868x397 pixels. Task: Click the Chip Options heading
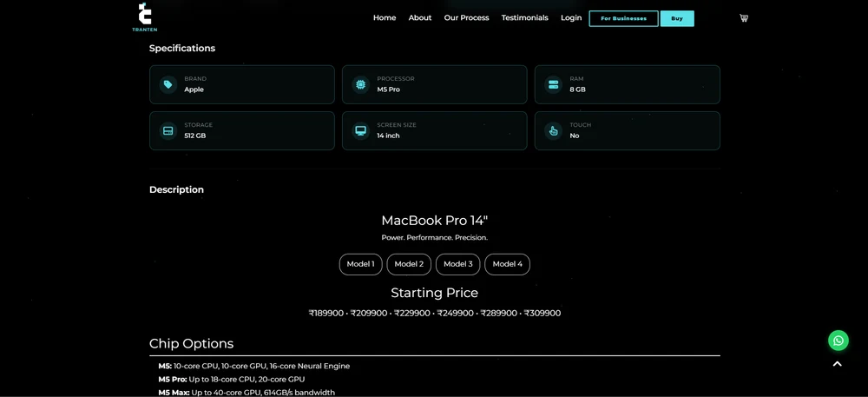tap(192, 344)
